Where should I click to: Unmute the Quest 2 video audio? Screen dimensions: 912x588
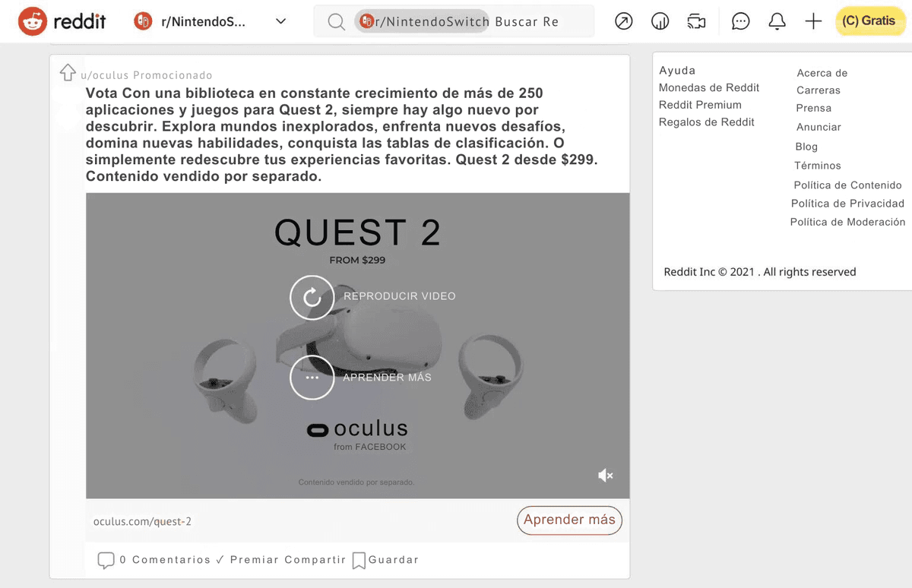coord(605,475)
